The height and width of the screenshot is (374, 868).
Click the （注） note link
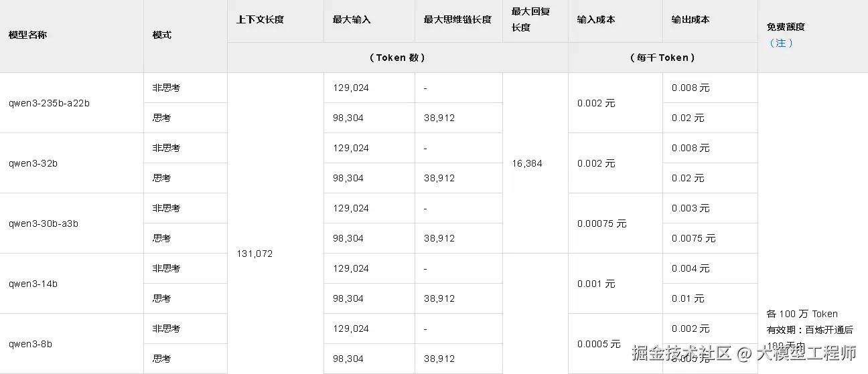[781, 43]
